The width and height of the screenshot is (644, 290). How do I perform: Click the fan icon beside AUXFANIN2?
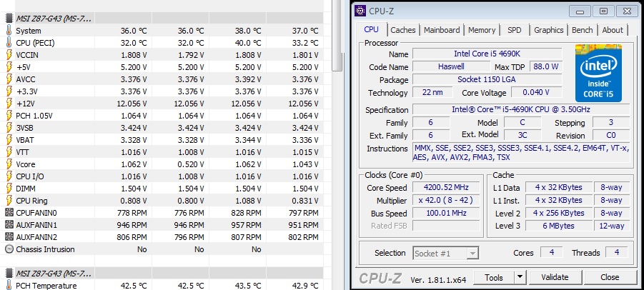pos(9,237)
